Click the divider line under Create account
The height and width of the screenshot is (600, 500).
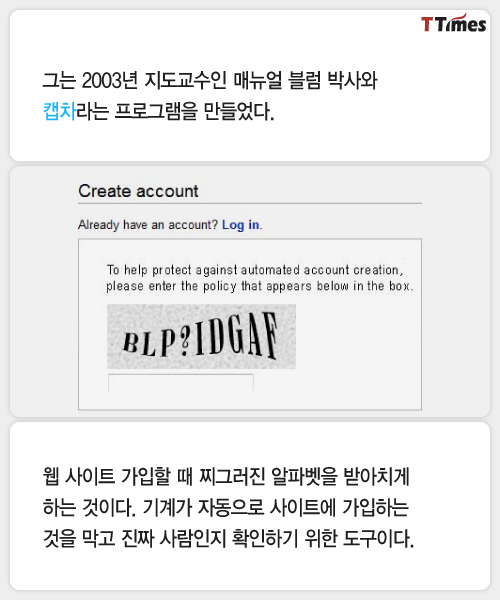[x=250, y=204]
